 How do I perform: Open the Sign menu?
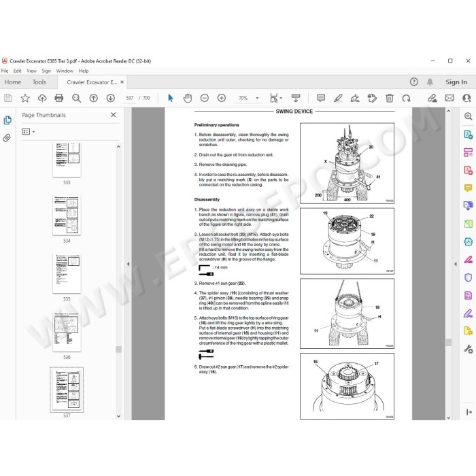[46, 71]
